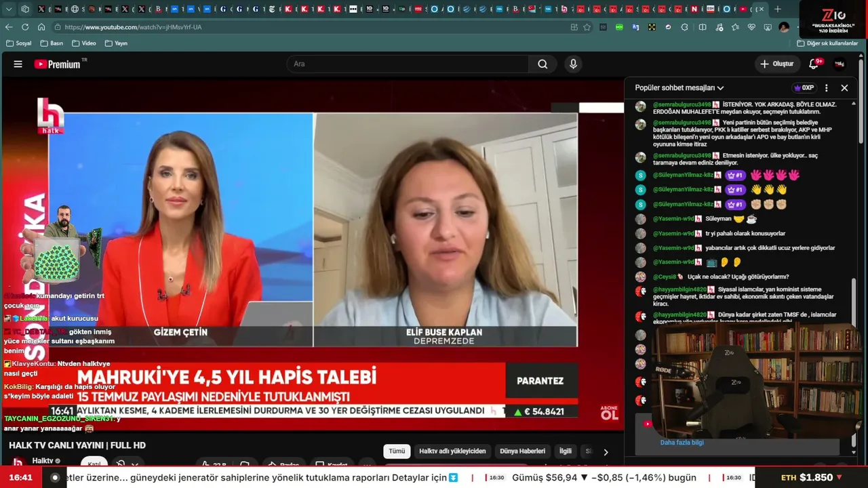The image size is (868, 488).
Task: Click the ABONE OL badge on video
Action: point(610,413)
